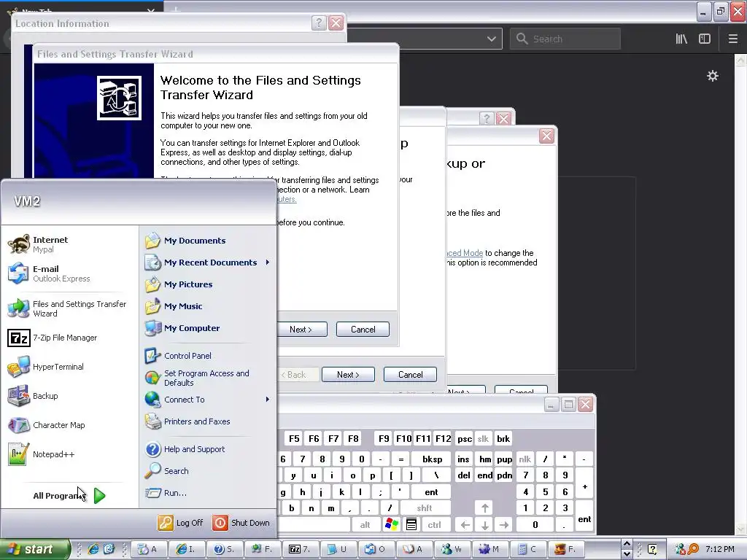Toggle the browser sidebar icon
Screen dimensions: 747x560
(x=705, y=39)
